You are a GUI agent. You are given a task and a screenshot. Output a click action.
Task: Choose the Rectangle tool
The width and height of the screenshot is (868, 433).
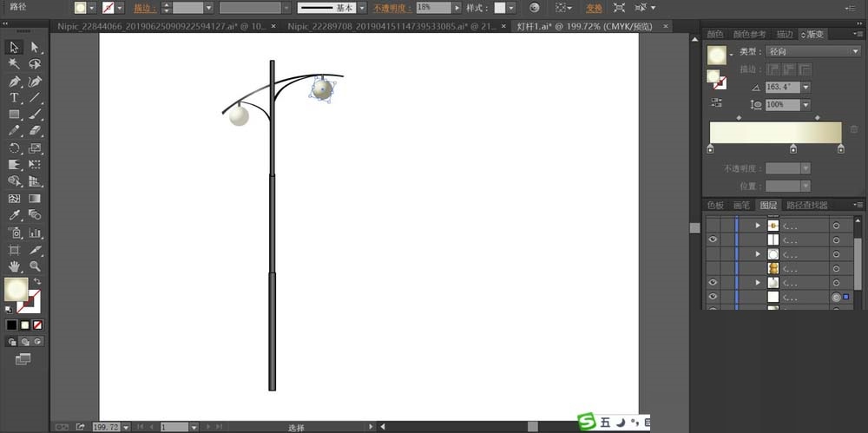(15, 114)
